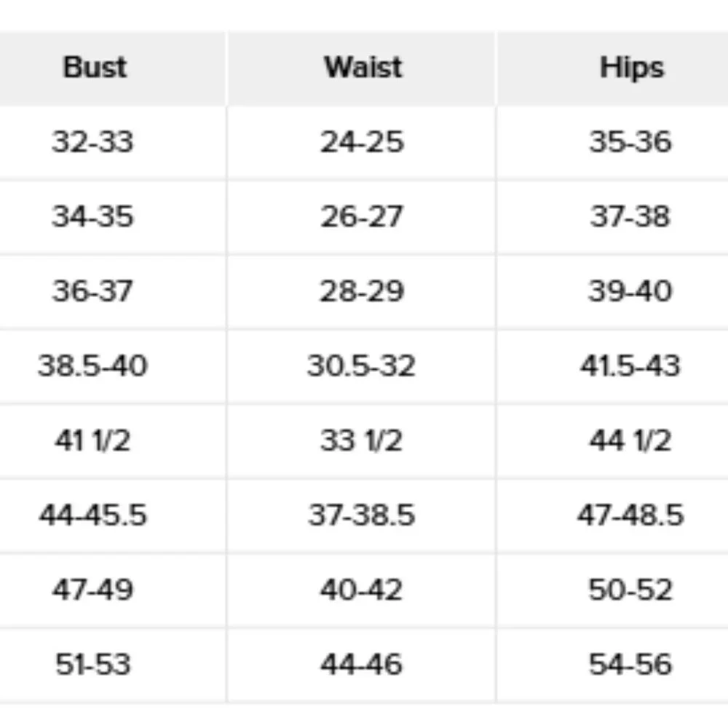728x728 pixels.
Task: Click the 30.5-32 waist cell
Action: [x=362, y=365]
